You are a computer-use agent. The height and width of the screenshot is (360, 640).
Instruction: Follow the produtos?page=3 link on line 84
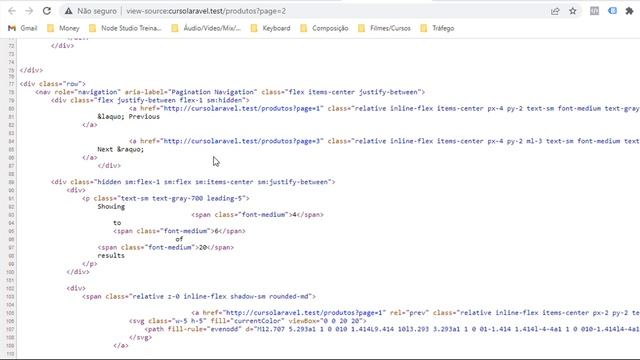pyautogui.click(x=243, y=141)
